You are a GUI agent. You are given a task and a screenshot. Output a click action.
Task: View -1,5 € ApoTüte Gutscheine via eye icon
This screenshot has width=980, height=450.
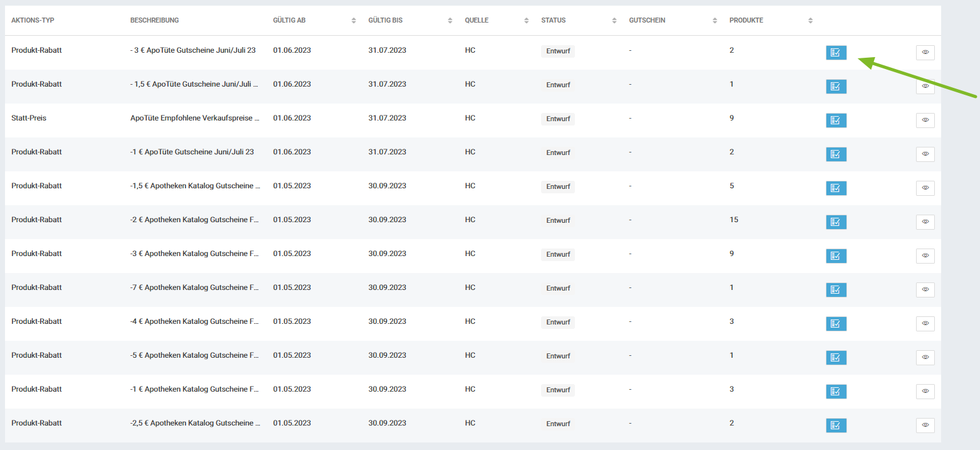925,87
